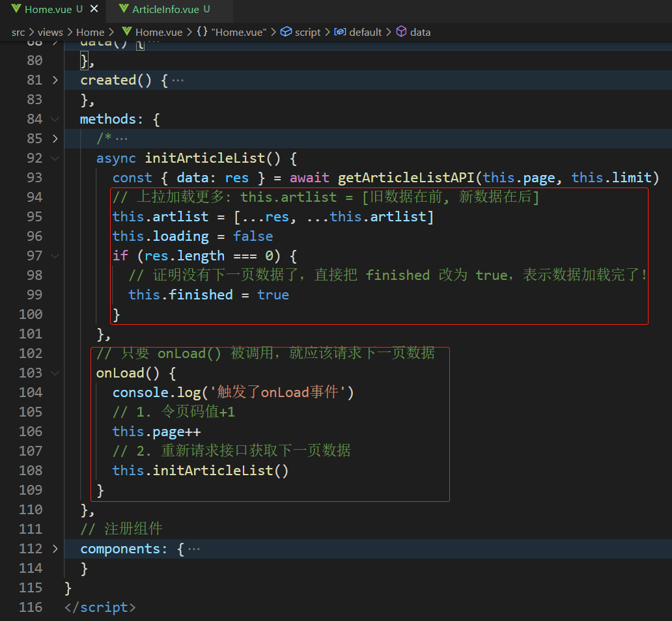Click line number 93 in the gutter
The width and height of the screenshot is (672, 621).
[35, 178]
